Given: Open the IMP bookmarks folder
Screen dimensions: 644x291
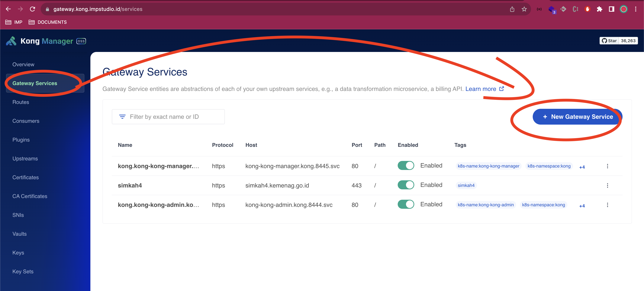Looking at the screenshot, I should point(14,22).
